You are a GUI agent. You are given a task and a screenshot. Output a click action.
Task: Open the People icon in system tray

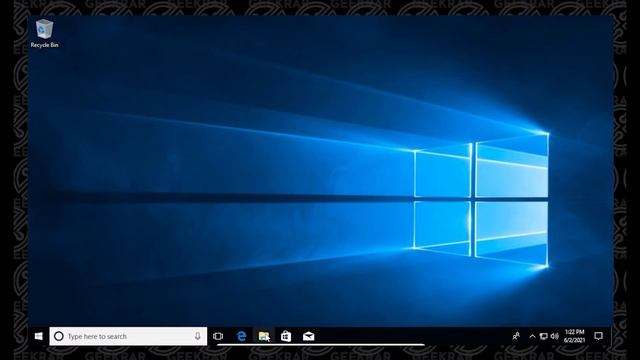tap(516, 336)
